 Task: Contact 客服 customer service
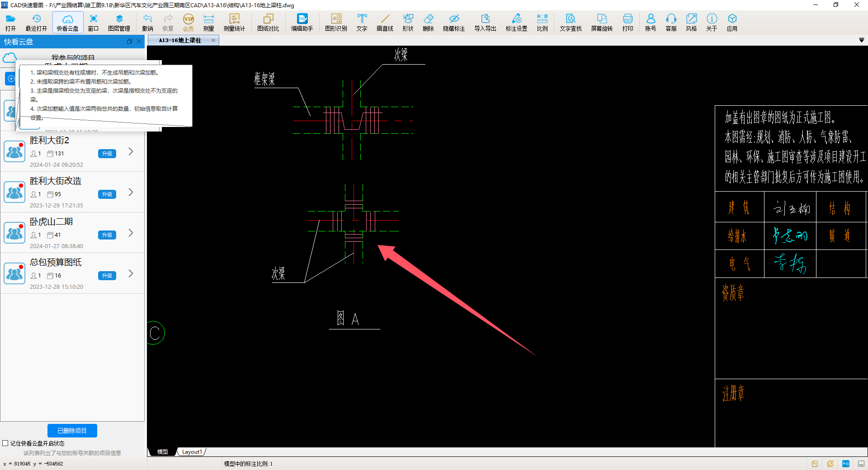tap(671, 23)
